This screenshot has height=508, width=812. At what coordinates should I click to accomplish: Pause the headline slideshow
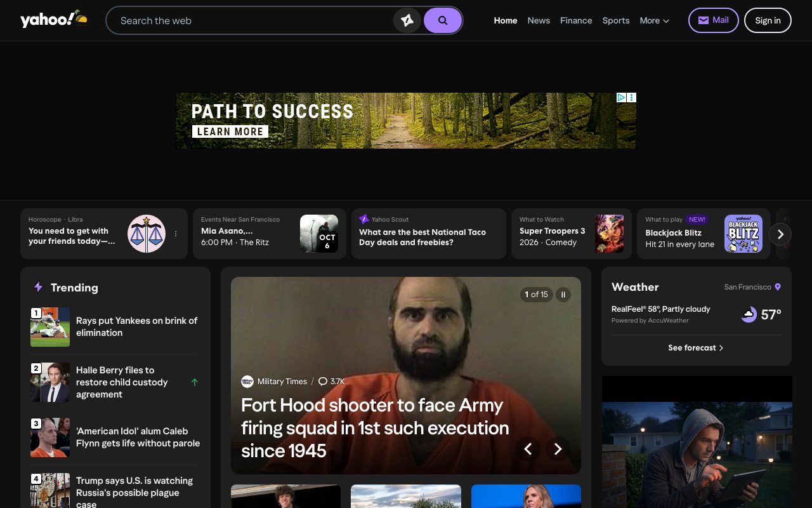pos(563,295)
